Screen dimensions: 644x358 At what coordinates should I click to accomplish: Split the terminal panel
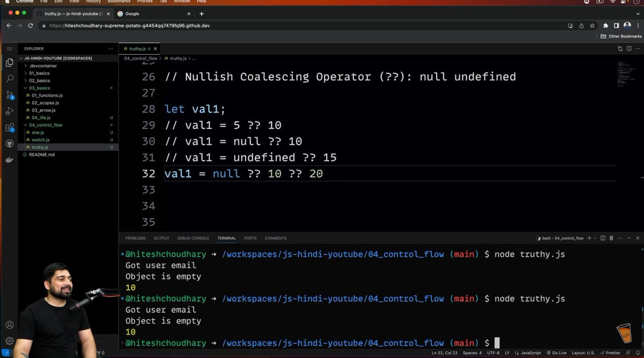tap(603, 238)
